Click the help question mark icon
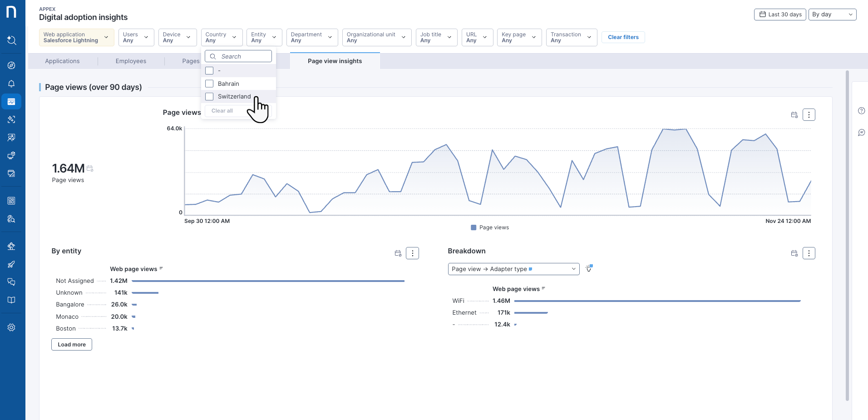This screenshot has height=420, width=868. (x=861, y=111)
